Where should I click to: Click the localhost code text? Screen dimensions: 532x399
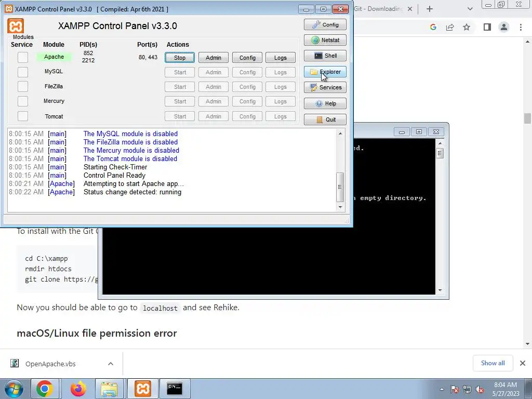click(160, 308)
